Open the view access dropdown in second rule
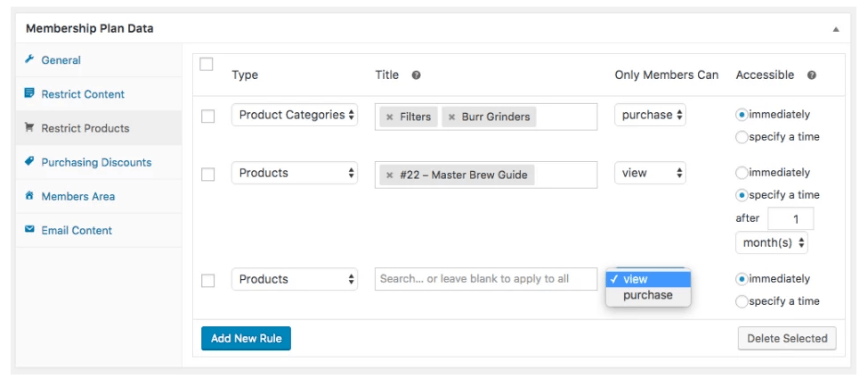The width and height of the screenshot is (866, 385). click(650, 173)
